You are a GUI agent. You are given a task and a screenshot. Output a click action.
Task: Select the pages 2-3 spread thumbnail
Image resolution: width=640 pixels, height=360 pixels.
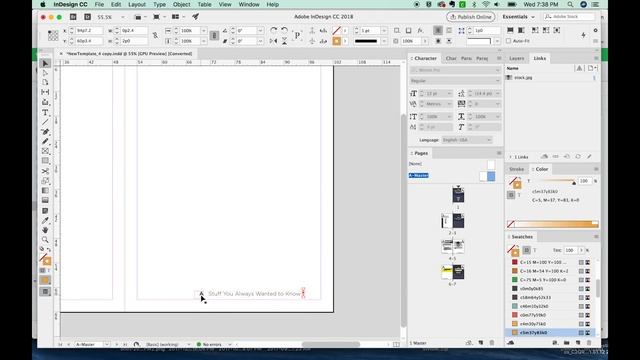(x=453, y=221)
